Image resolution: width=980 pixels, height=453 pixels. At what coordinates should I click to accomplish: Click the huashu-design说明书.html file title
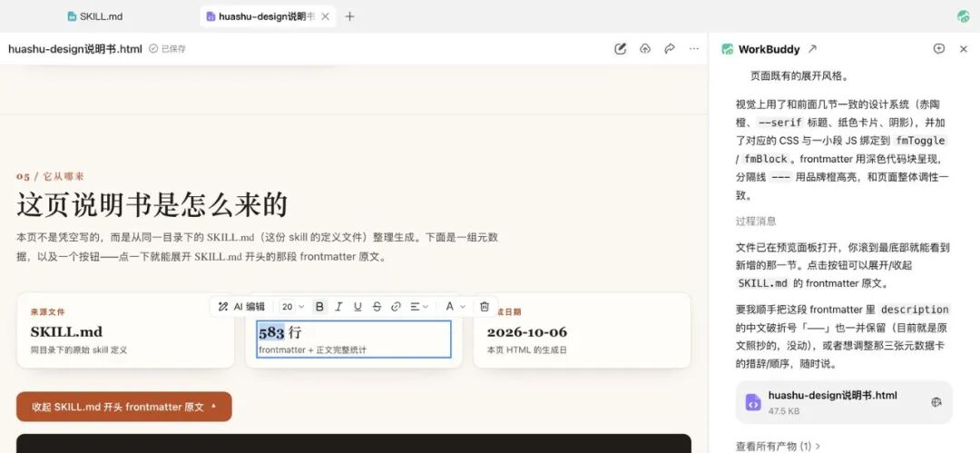coord(75,49)
